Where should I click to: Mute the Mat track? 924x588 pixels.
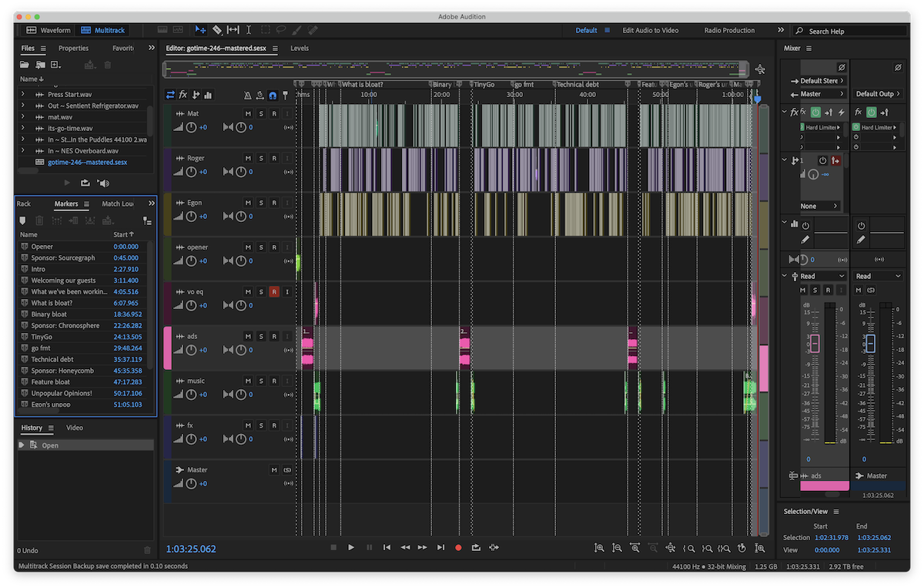[248, 114]
